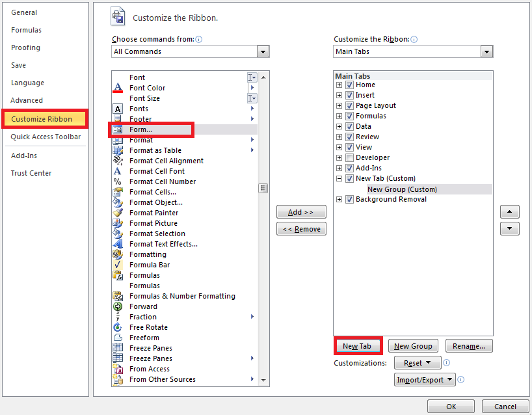Click the commands list scrollbar thumb

click(263, 189)
